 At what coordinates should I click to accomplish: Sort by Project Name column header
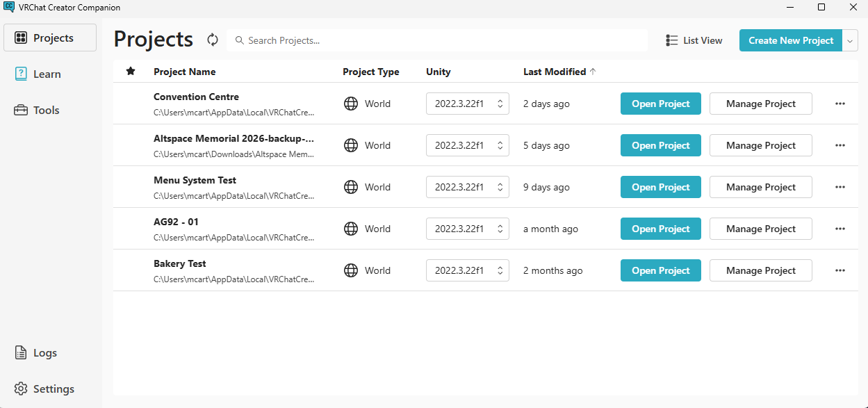(x=185, y=72)
